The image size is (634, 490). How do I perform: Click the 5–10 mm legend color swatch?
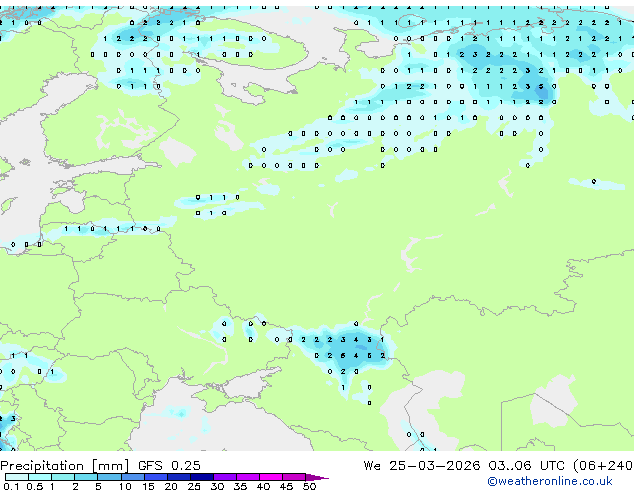(x=109, y=477)
